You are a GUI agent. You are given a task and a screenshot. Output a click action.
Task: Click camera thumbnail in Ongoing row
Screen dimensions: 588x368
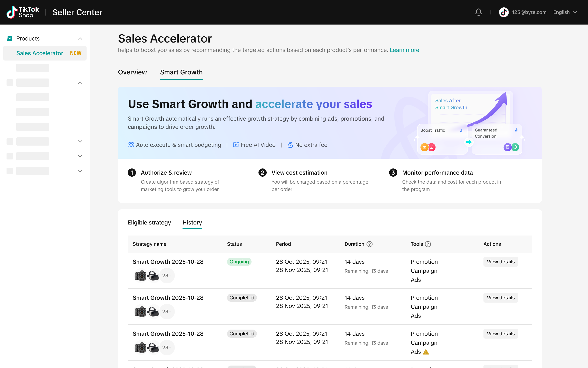click(x=140, y=276)
